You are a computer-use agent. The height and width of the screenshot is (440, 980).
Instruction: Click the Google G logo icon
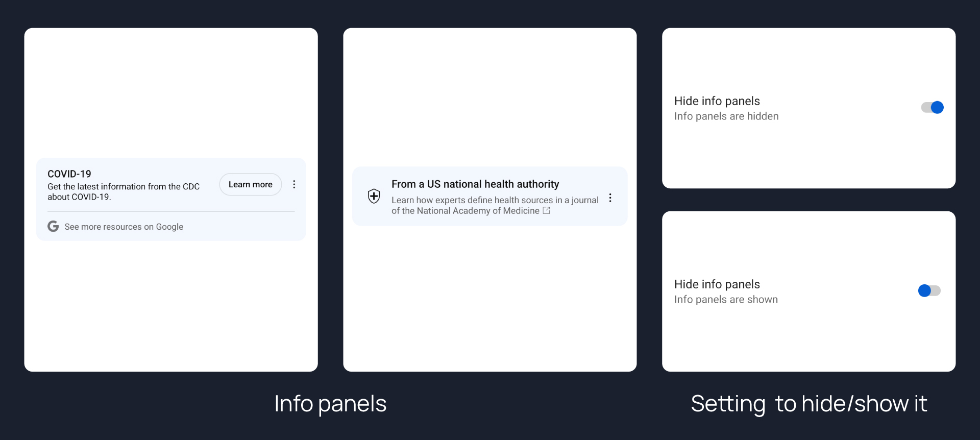53,226
